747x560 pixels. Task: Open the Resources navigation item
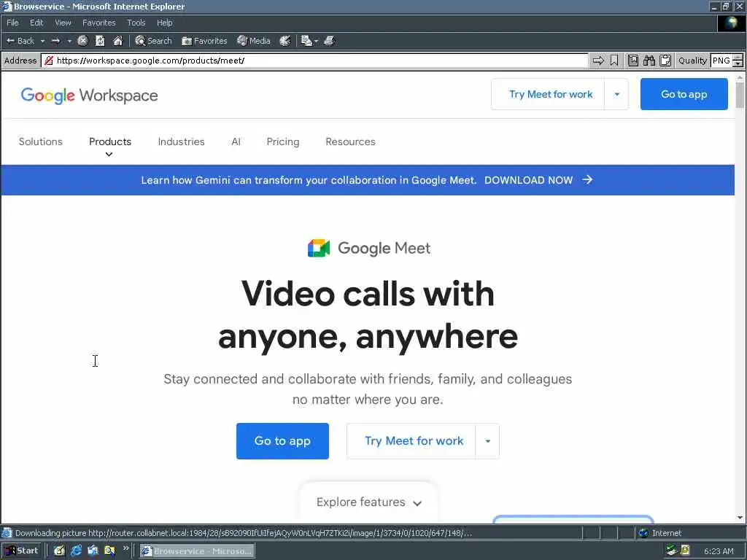click(350, 141)
